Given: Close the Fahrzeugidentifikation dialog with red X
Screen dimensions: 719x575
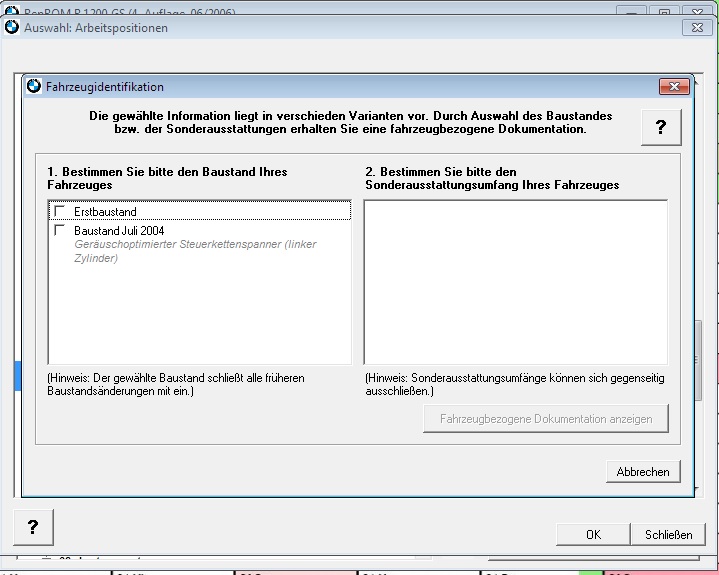Looking at the screenshot, I should click(x=675, y=87).
